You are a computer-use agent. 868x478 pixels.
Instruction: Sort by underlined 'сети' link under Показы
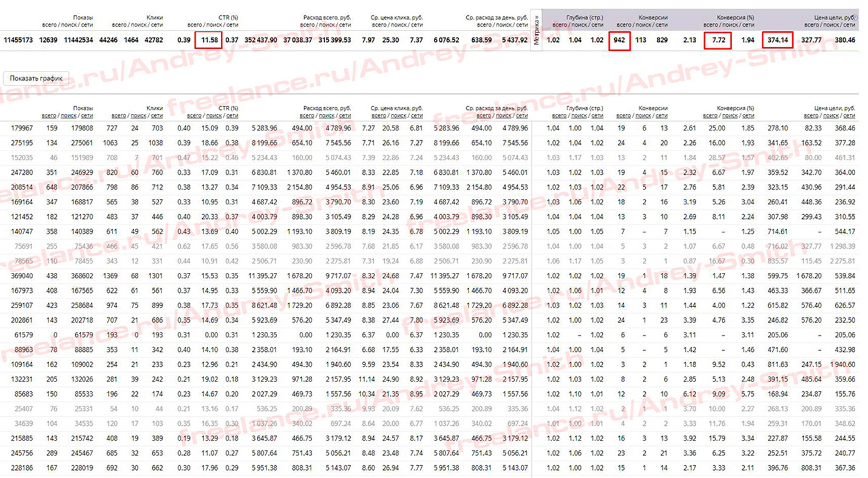click(87, 115)
